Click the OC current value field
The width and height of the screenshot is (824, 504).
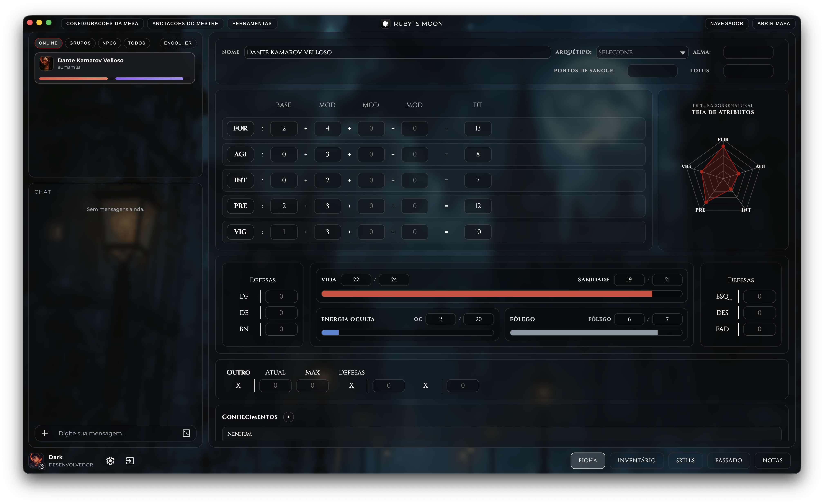pyautogui.click(x=440, y=319)
